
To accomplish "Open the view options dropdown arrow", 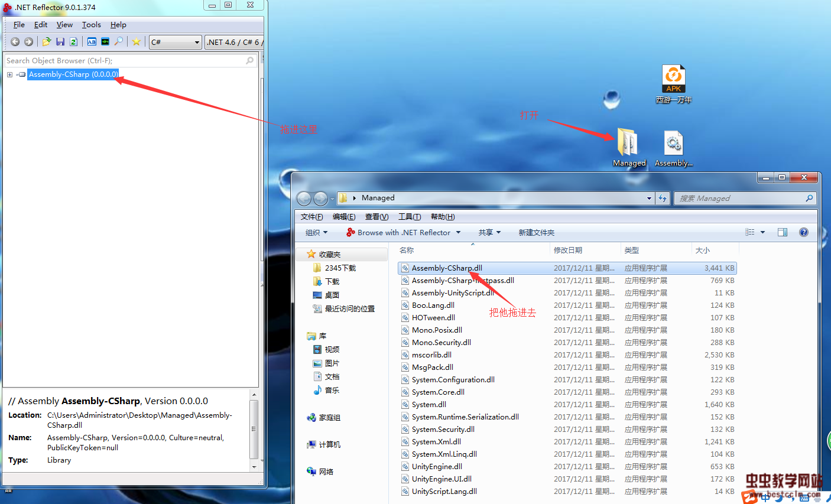I will point(762,232).
